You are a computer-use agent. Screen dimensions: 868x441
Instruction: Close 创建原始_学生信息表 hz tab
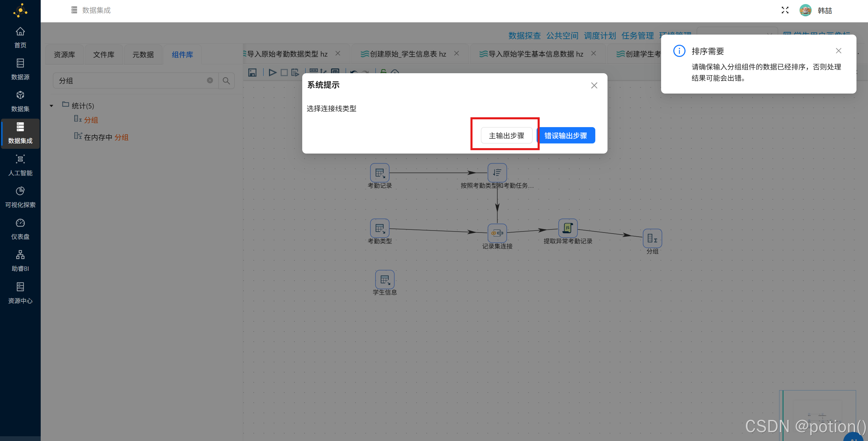tap(457, 53)
